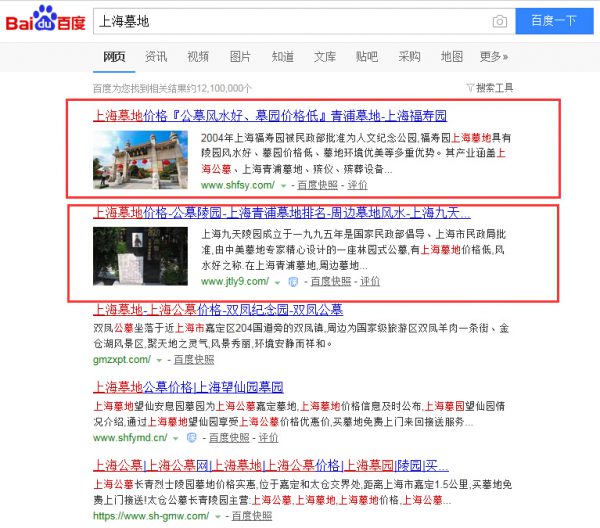Click the shield icon beside www.jtly9.com

point(293,282)
